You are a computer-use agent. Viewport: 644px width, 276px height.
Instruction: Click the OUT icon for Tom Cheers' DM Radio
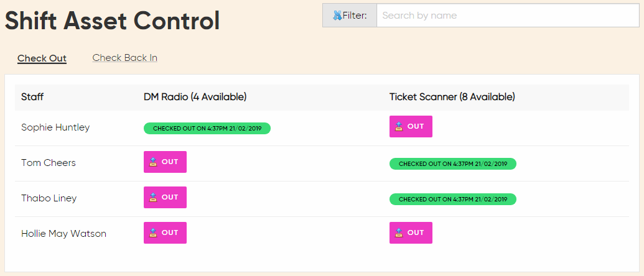[x=152, y=162]
